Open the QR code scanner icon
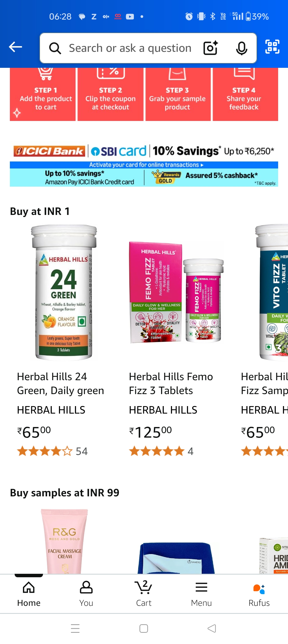Image resolution: width=288 pixels, height=644 pixels. tap(272, 47)
